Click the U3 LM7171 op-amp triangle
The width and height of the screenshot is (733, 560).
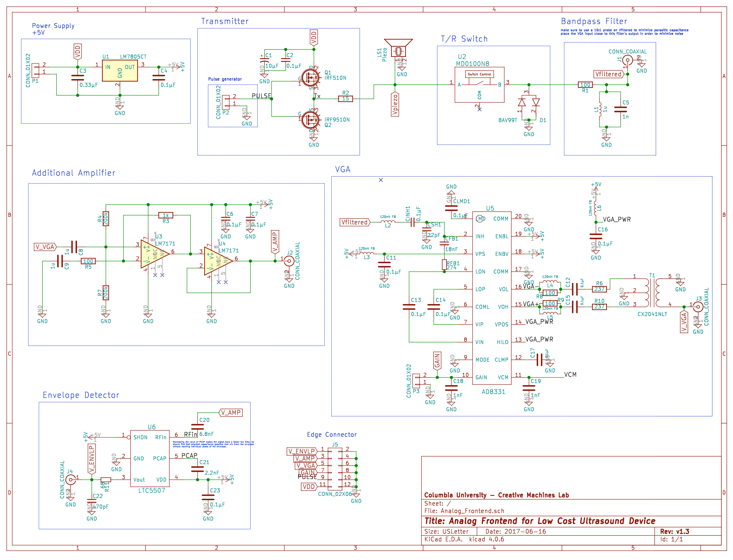(x=155, y=254)
